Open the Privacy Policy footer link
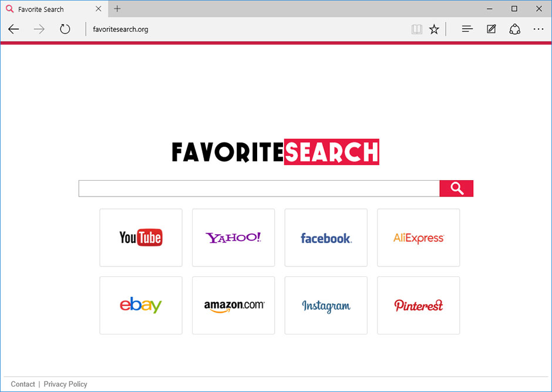The height and width of the screenshot is (392, 552). [x=66, y=384]
